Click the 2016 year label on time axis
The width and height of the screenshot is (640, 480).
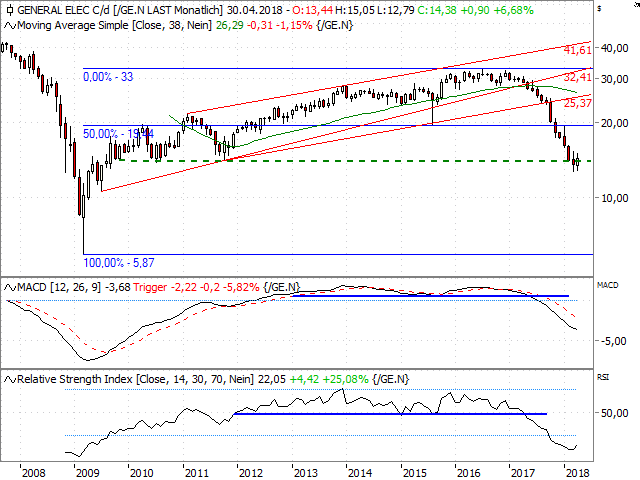[x=469, y=473]
